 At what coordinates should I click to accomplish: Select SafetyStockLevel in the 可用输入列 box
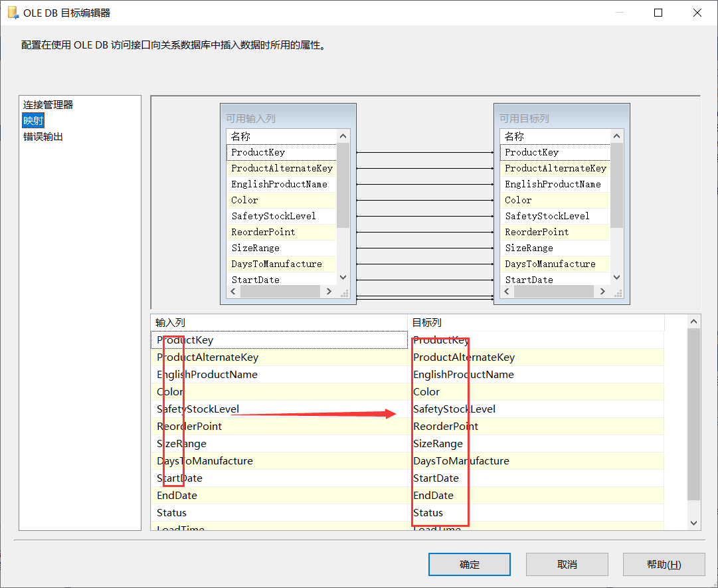[x=282, y=216]
